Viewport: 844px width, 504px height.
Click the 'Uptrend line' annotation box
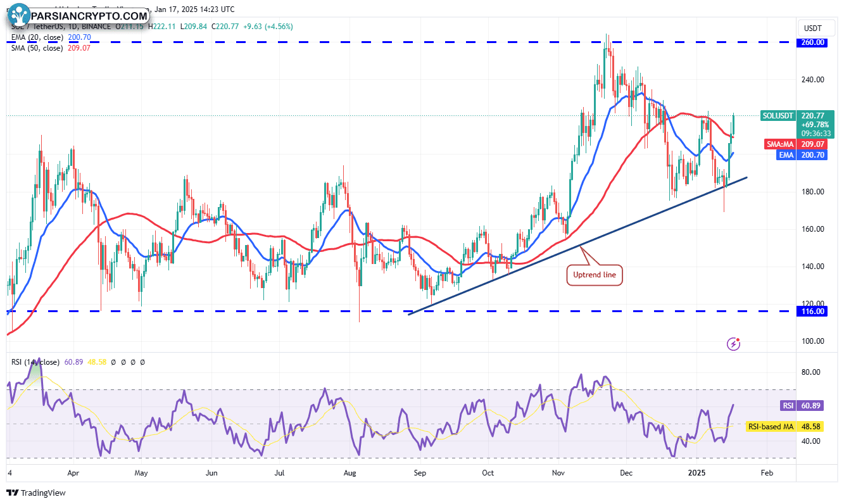pos(595,275)
